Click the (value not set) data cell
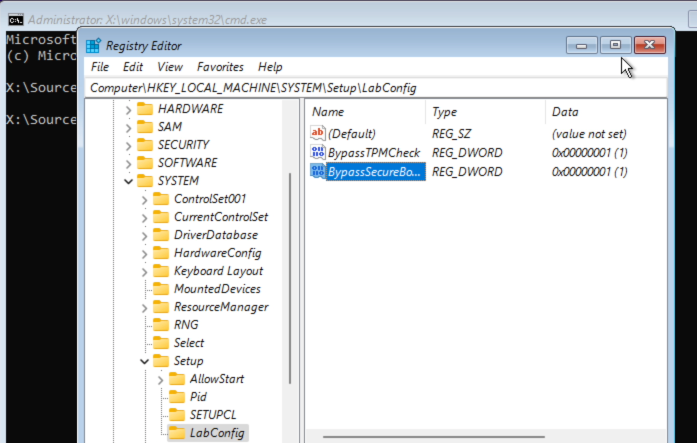The image size is (697, 443). [589, 134]
